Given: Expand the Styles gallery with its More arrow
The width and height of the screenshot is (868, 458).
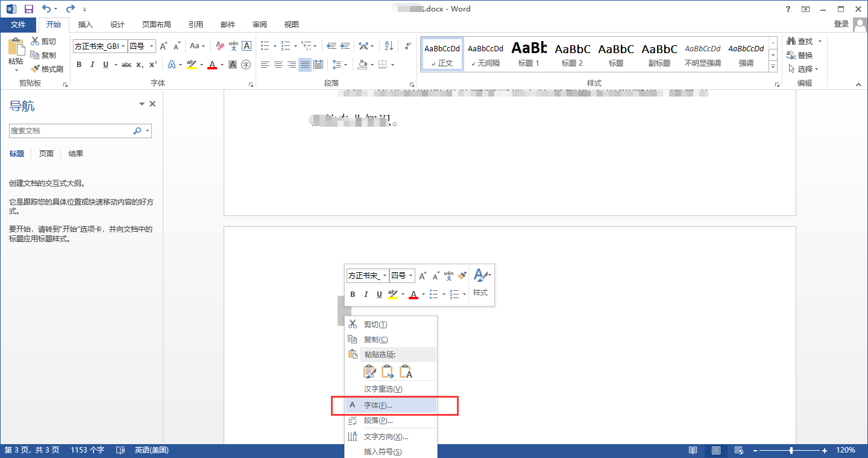Looking at the screenshot, I should coord(773,67).
